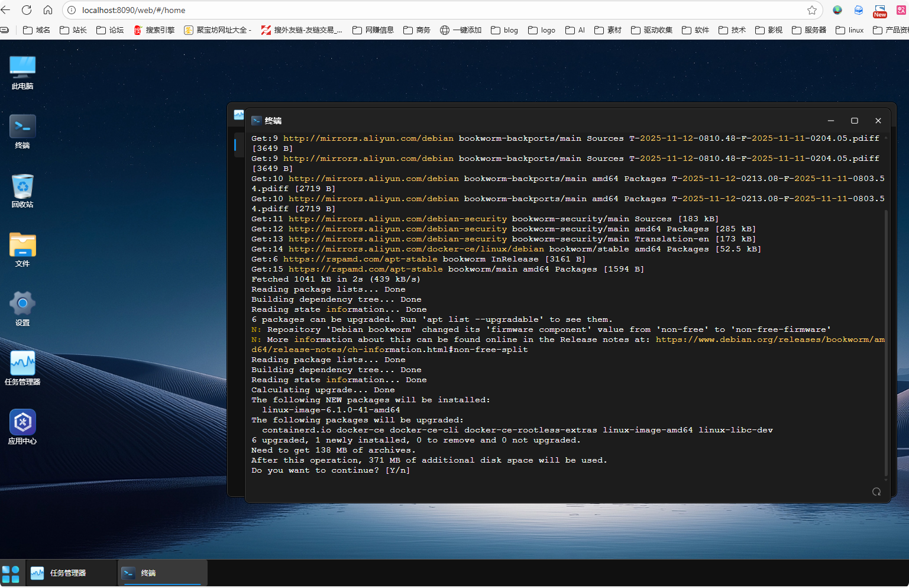Open the 设置 gear desktop icon

pyautogui.click(x=22, y=304)
